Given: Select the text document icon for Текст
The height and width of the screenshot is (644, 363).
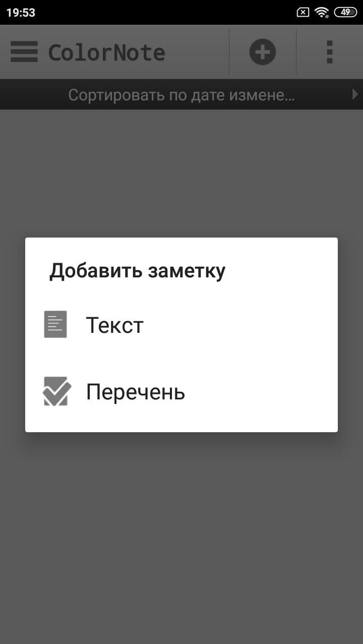Looking at the screenshot, I should coord(55,324).
